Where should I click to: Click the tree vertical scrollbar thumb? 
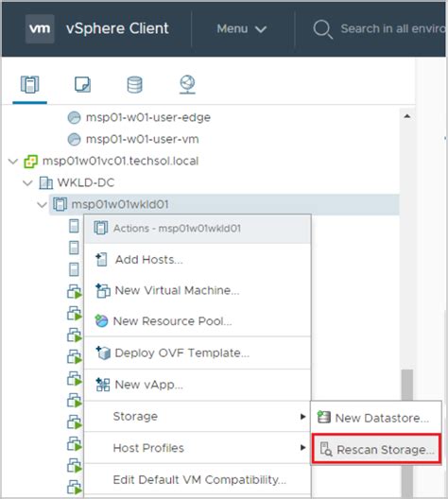click(407, 433)
